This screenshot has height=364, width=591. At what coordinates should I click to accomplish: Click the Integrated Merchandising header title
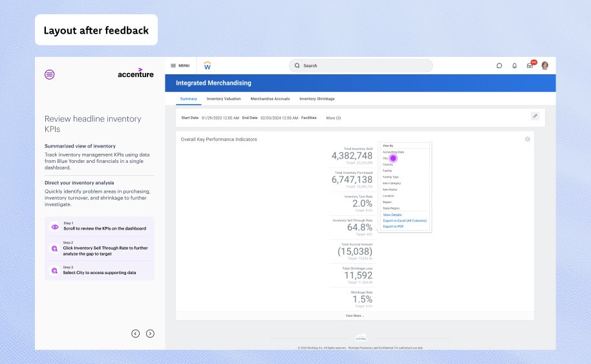(x=213, y=83)
